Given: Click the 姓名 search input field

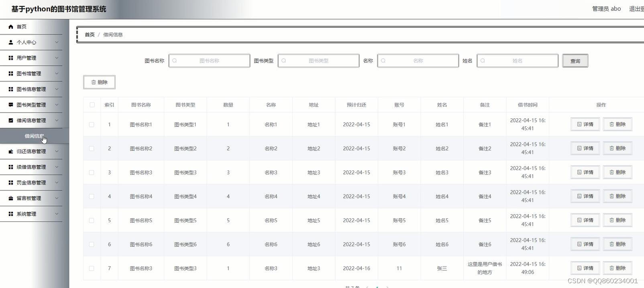Looking at the screenshot, I should 518,61.
